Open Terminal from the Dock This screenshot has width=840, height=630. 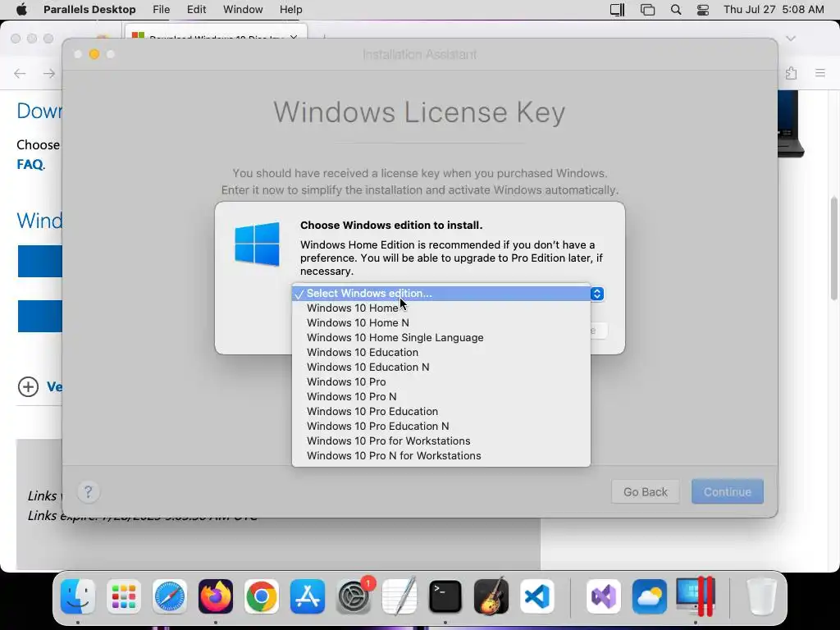pos(445,596)
